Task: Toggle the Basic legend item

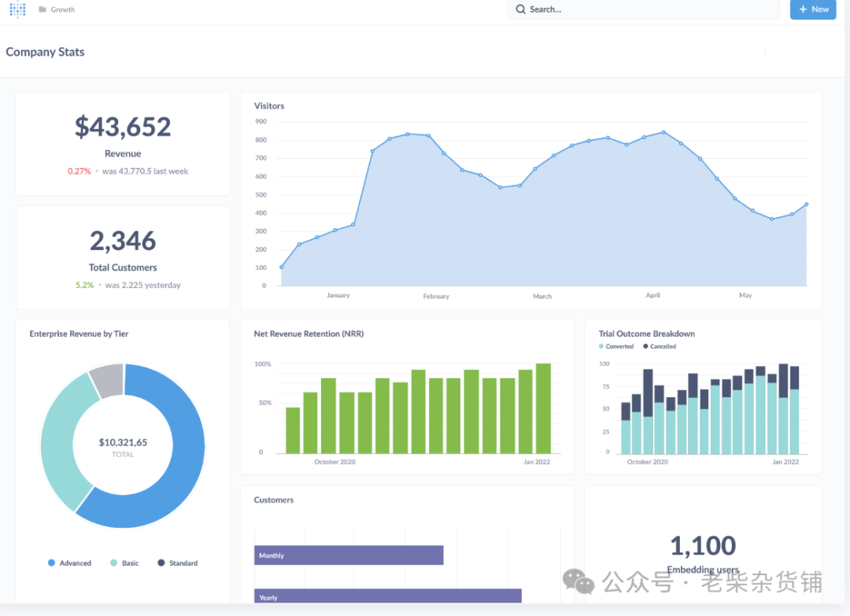Action: click(x=124, y=563)
